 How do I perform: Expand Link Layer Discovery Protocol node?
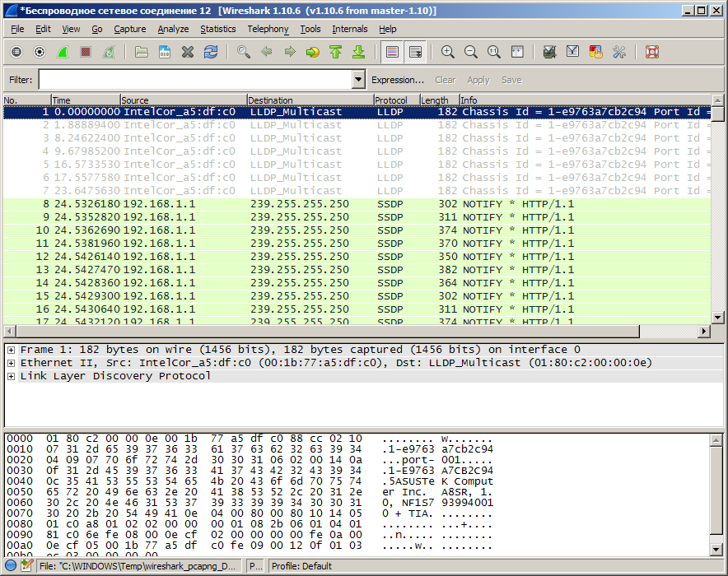tap(11, 376)
